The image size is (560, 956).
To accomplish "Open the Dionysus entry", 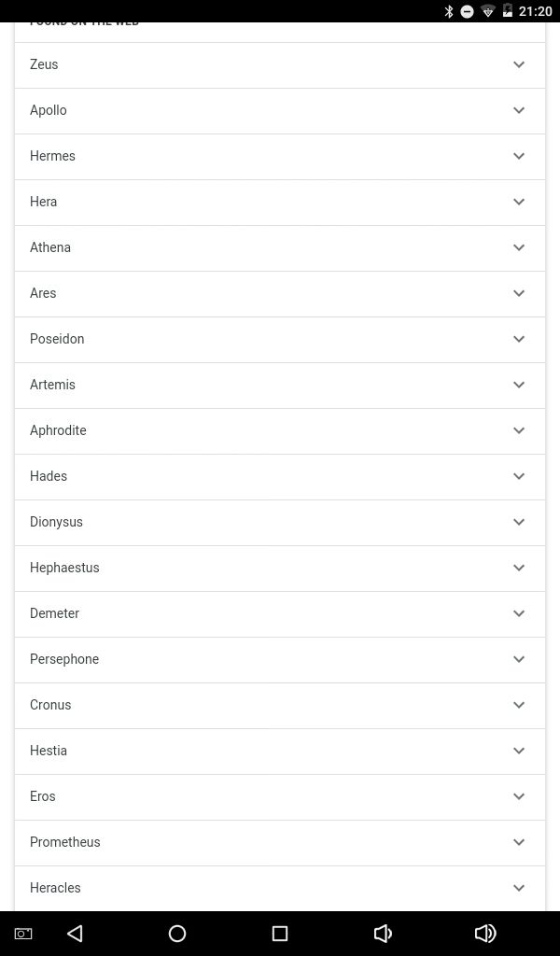I will point(280,523).
